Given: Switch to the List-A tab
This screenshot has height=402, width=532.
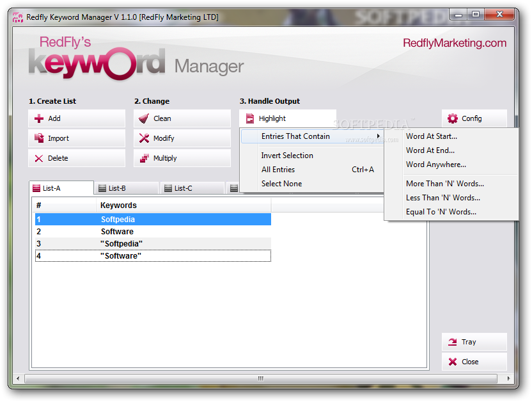Looking at the screenshot, I should 61,188.
